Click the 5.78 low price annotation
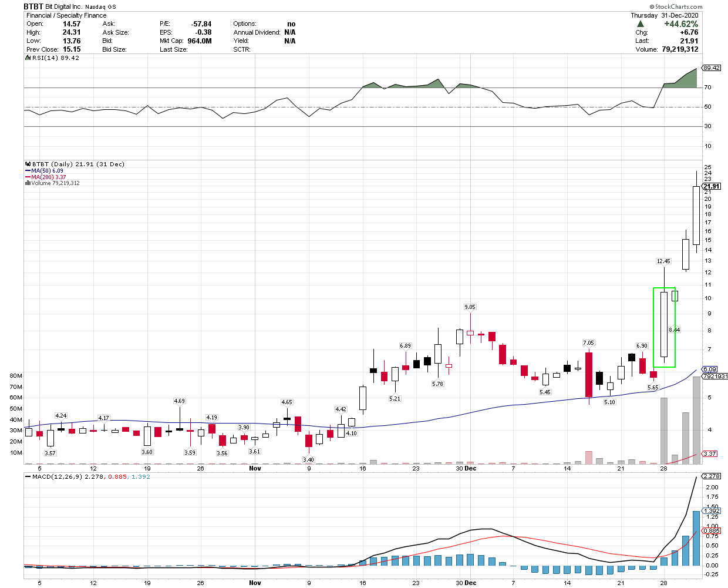Image resolution: width=728 pixels, height=588 pixels. (x=437, y=384)
